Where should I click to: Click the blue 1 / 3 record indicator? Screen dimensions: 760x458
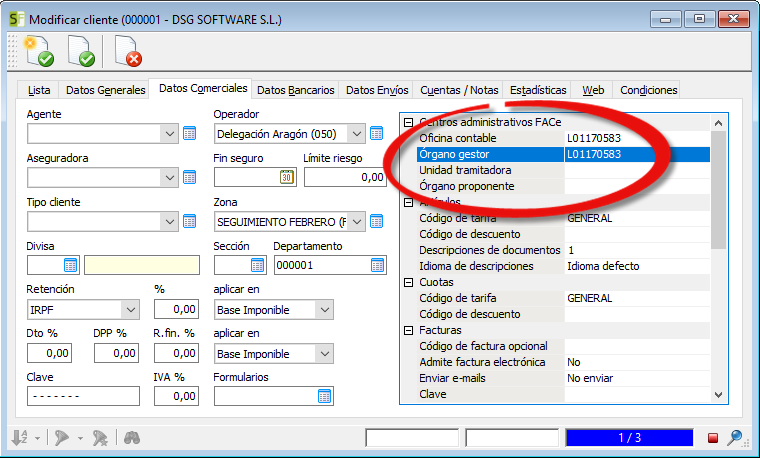[x=629, y=438]
